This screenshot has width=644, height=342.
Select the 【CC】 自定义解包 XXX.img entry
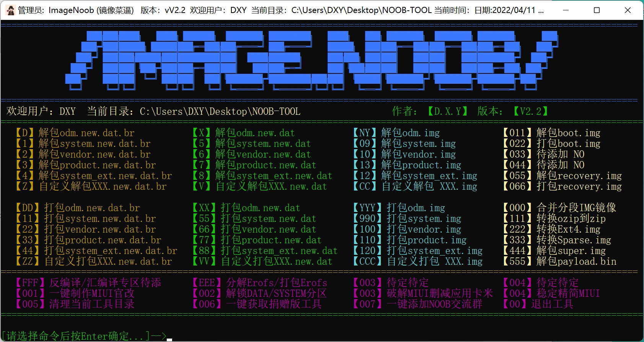click(415, 187)
